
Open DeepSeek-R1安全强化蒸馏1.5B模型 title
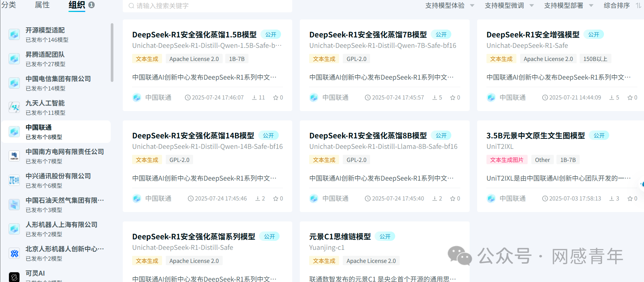[x=194, y=35]
